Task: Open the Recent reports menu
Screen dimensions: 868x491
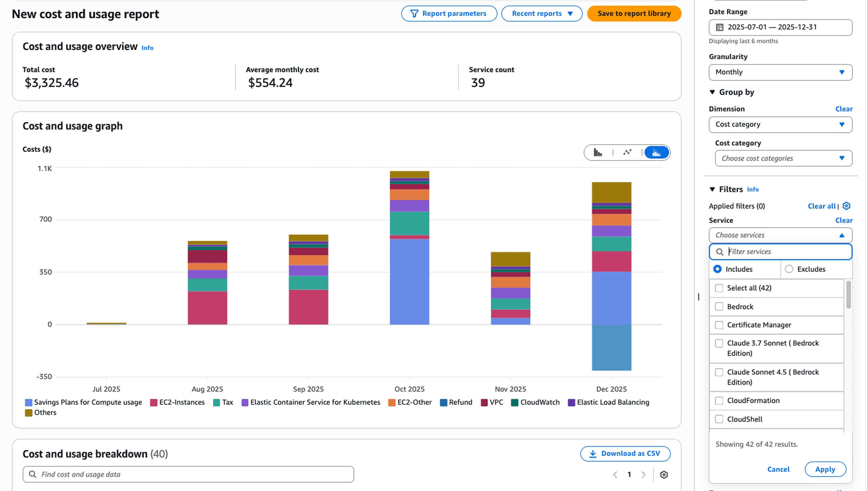Action: (x=542, y=14)
